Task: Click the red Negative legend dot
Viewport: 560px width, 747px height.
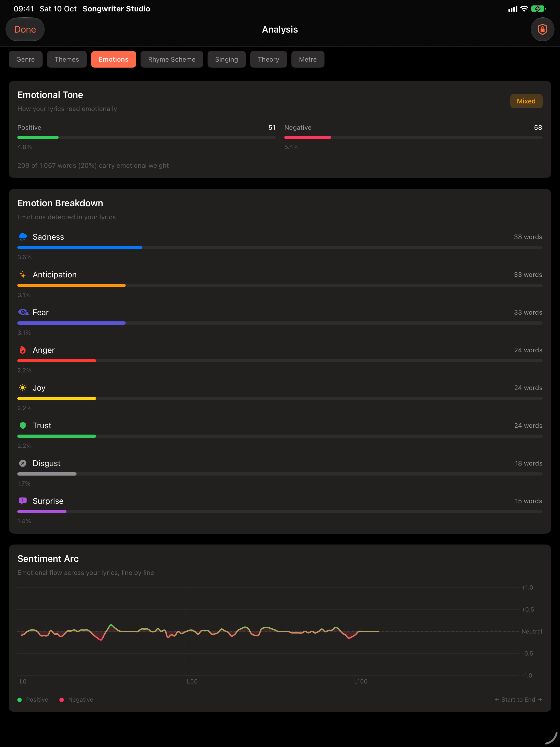Action: [61, 700]
